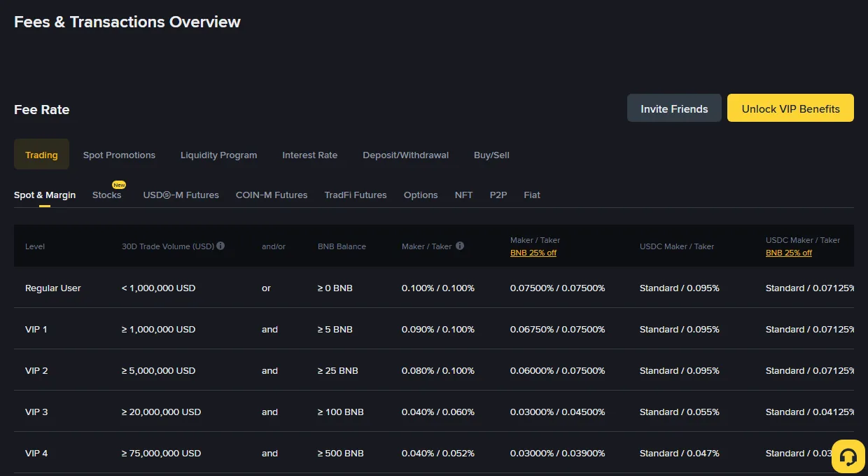Click BNB 25% off link under Maker / Taker
The width and height of the screenshot is (868, 476).
tap(533, 253)
